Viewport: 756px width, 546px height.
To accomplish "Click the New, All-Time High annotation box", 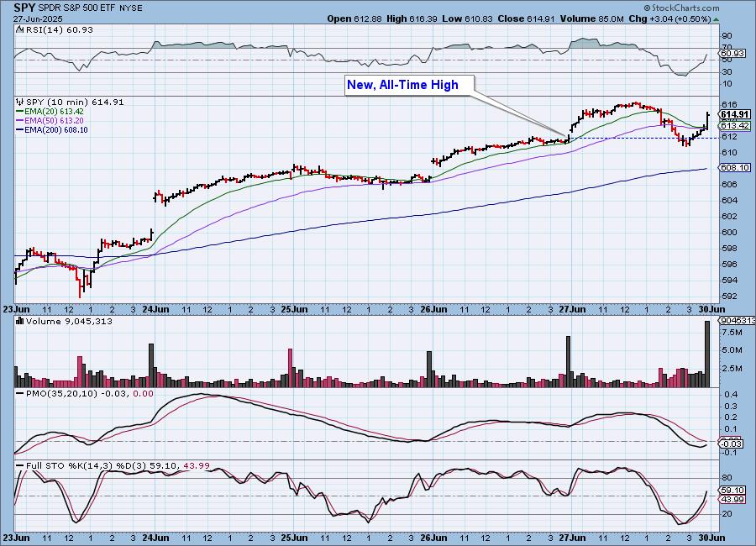I will (x=409, y=86).
